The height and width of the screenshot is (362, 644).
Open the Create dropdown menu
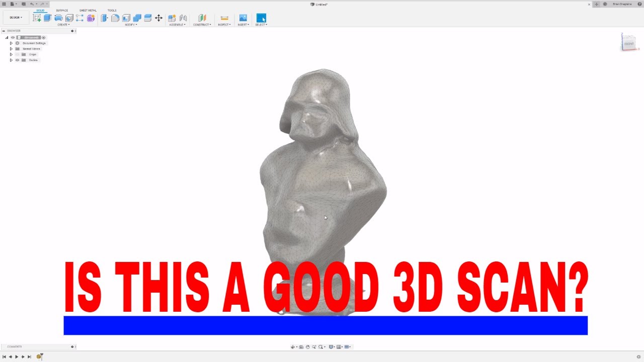click(63, 25)
